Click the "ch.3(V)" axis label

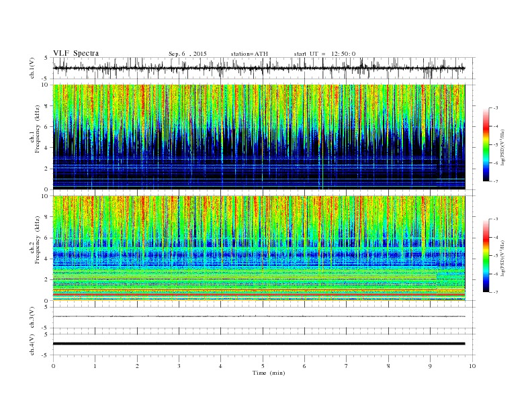[32, 318]
